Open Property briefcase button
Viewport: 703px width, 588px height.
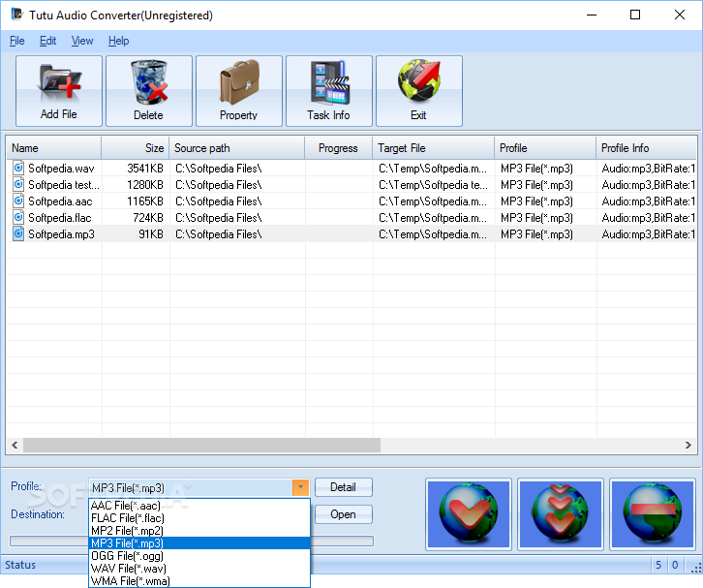pos(239,91)
